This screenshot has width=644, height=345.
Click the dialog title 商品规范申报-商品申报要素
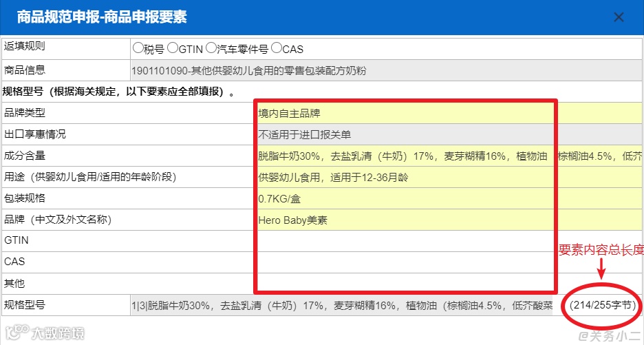(x=103, y=17)
